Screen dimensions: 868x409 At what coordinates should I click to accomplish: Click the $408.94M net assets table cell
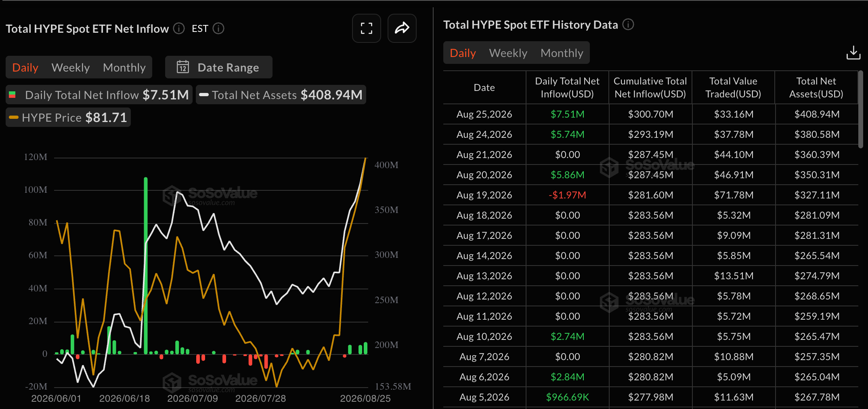[x=817, y=114]
